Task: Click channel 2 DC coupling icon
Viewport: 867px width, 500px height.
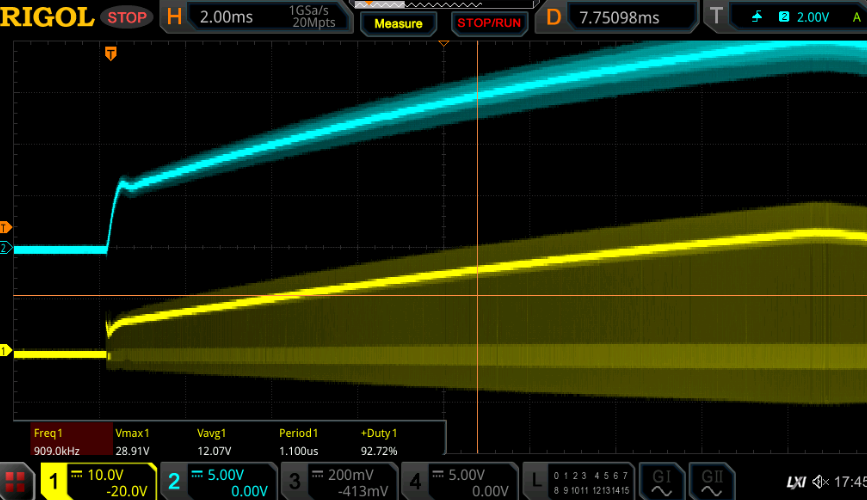Action: pyautogui.click(x=197, y=474)
